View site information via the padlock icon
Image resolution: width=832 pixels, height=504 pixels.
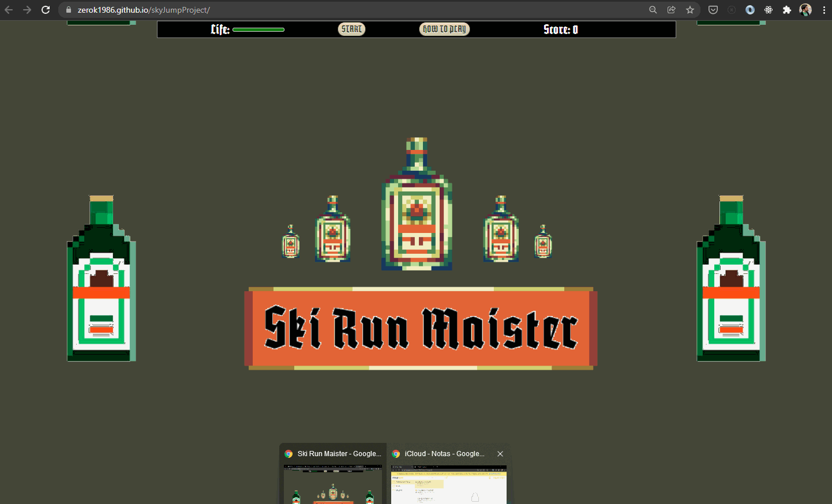point(69,10)
